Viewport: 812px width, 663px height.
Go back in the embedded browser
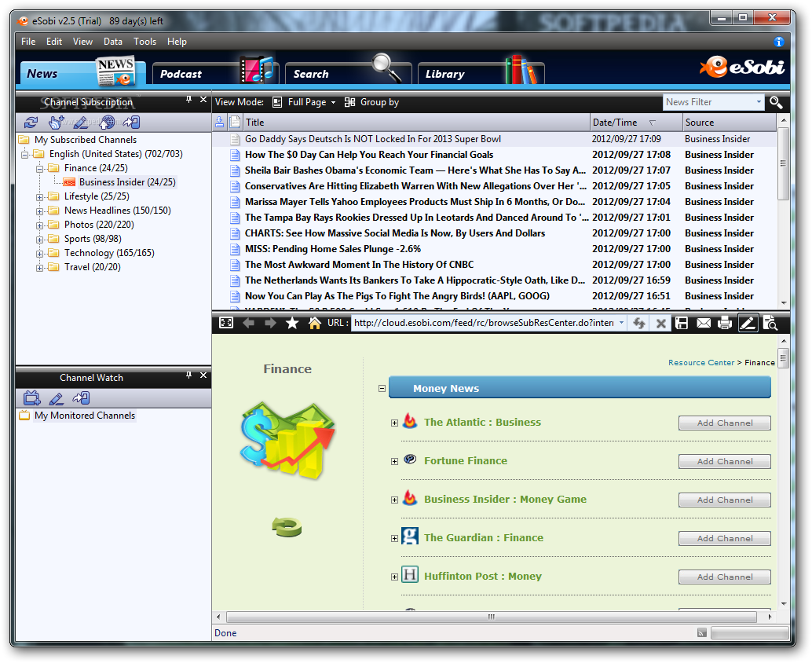[249, 323]
